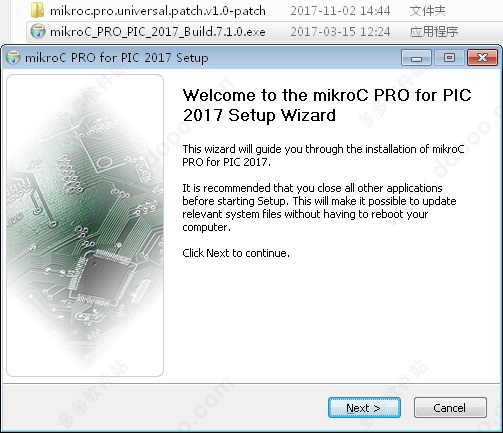Click the "This wizard will guide you" paragraph
Screen dimensions: 503x433
(x=323, y=155)
